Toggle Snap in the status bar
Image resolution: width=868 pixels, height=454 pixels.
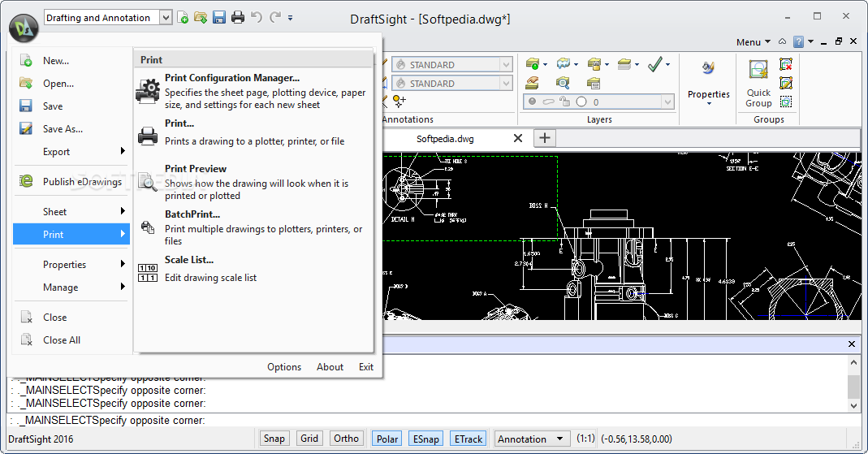(x=274, y=439)
